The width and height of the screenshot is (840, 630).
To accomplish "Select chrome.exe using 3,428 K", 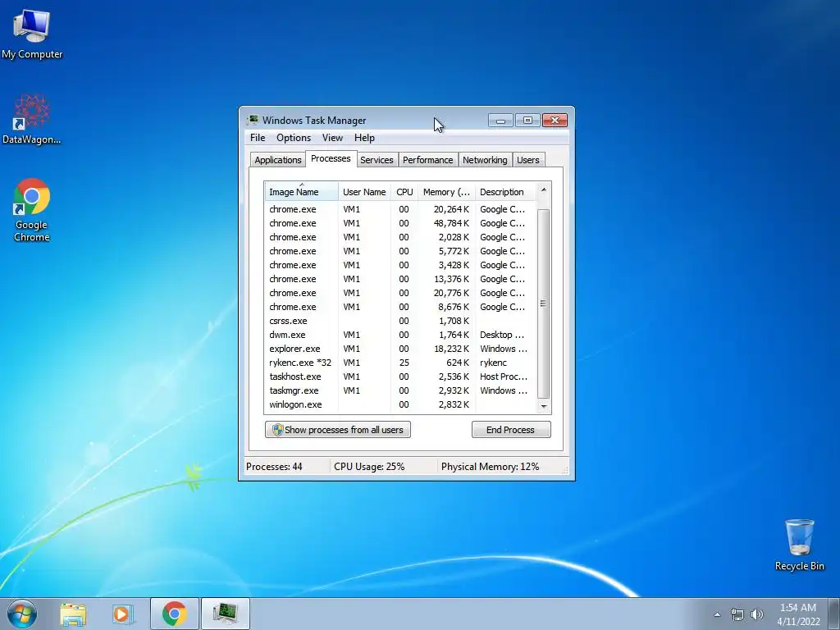I will (x=400, y=265).
